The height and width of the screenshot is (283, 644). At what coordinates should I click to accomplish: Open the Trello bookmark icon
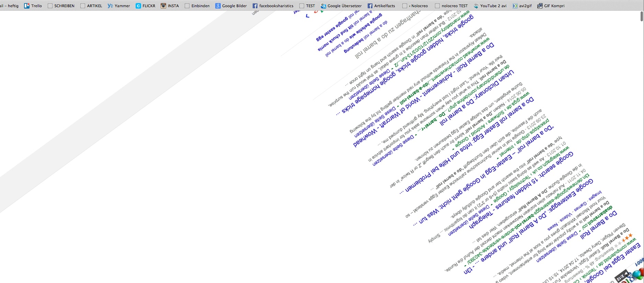27,6
